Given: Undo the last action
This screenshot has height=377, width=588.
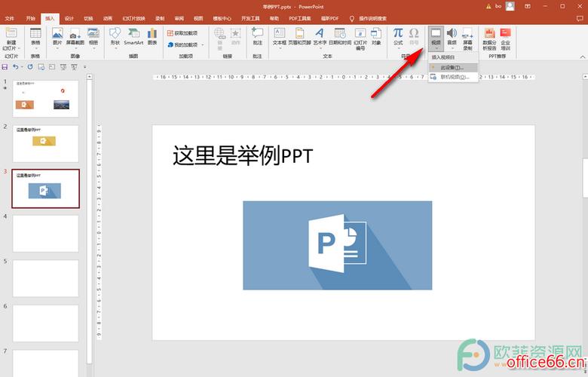Looking at the screenshot, I should pyautogui.click(x=15, y=67).
